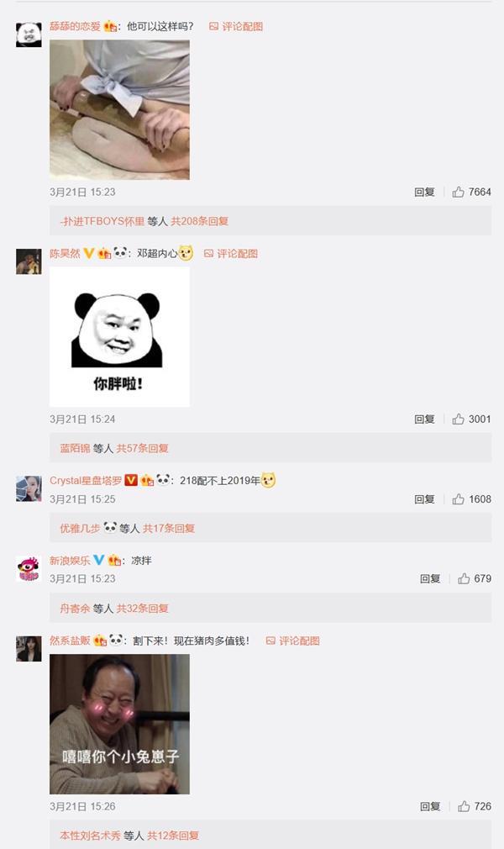Reply to the first comment via 回复
This screenshot has height=849, width=504.
point(424,192)
